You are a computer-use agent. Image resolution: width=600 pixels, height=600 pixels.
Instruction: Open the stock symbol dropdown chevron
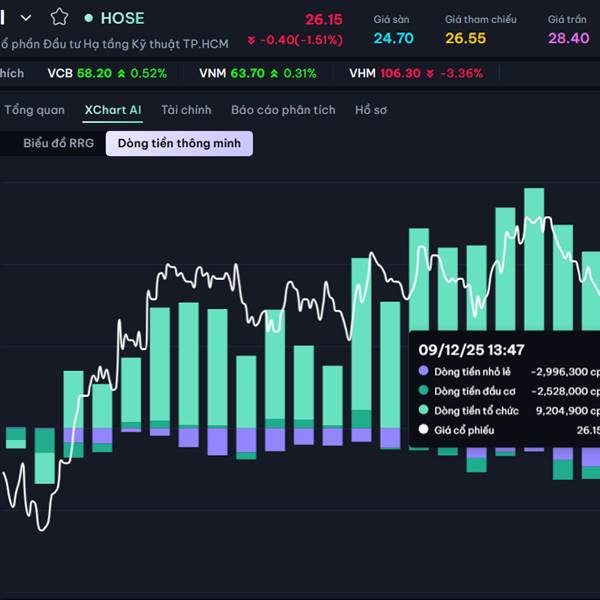[x=26, y=18]
